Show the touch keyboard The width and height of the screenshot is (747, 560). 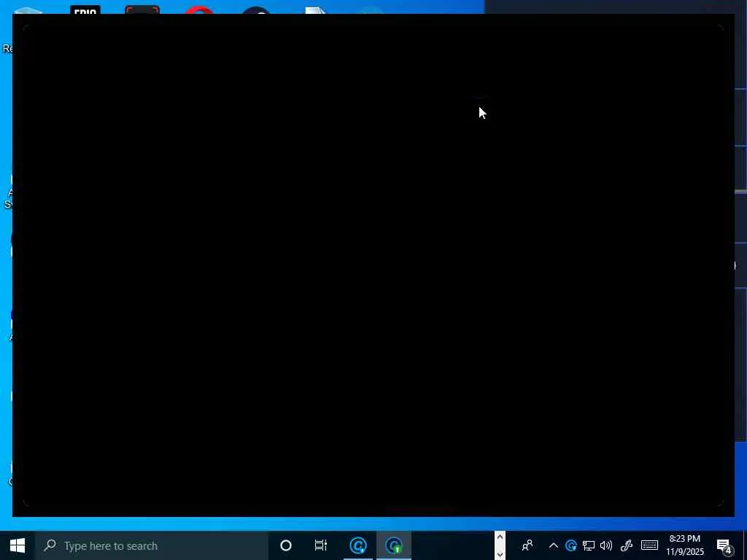click(x=649, y=545)
